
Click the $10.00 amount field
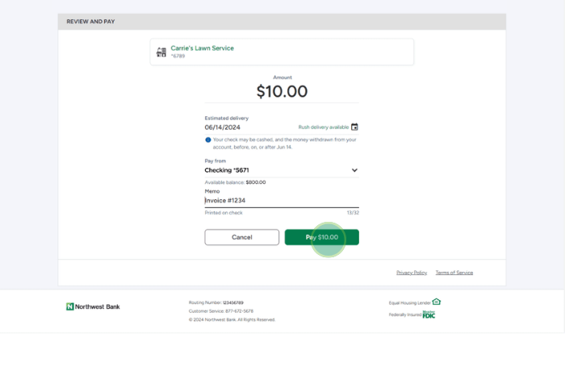point(282,91)
